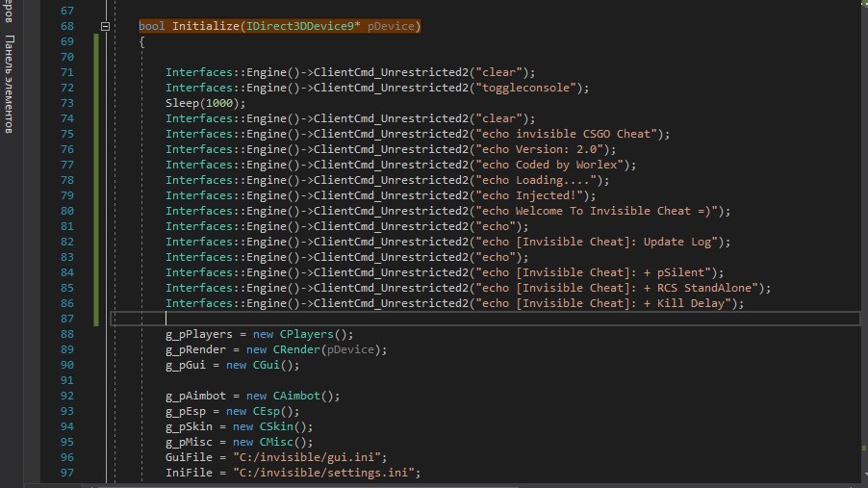Click the "echo Injected!" string

(x=529, y=195)
